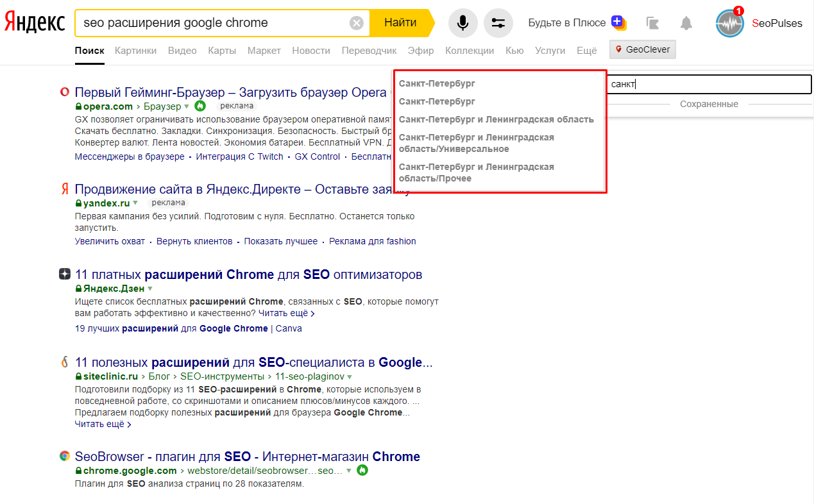Image resolution: width=814 pixels, height=504 pixels.
Task: Expand the dropdown arrow next to Яндекс.Дзен
Action: (150, 289)
